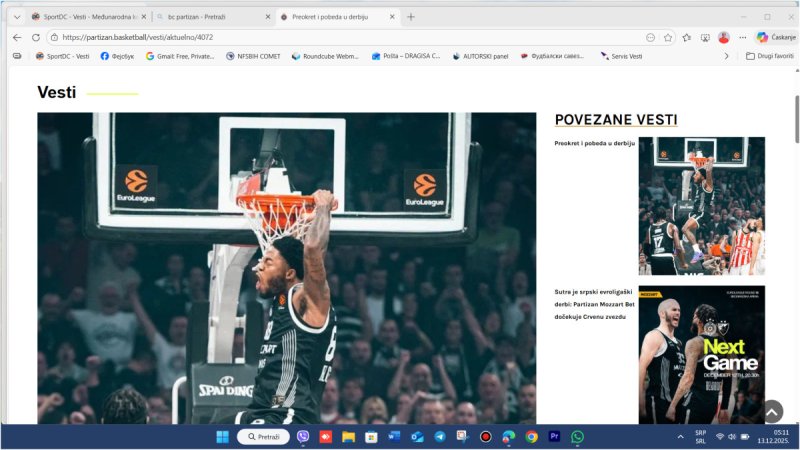800x450 pixels.
Task: Open Viber from the taskbar
Action: click(x=303, y=437)
